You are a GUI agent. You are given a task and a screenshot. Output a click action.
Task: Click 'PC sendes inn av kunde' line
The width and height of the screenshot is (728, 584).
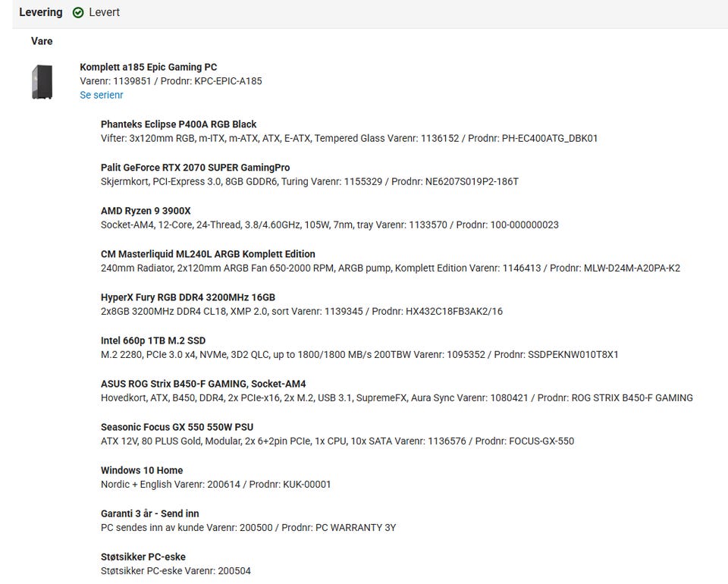[x=249, y=527]
